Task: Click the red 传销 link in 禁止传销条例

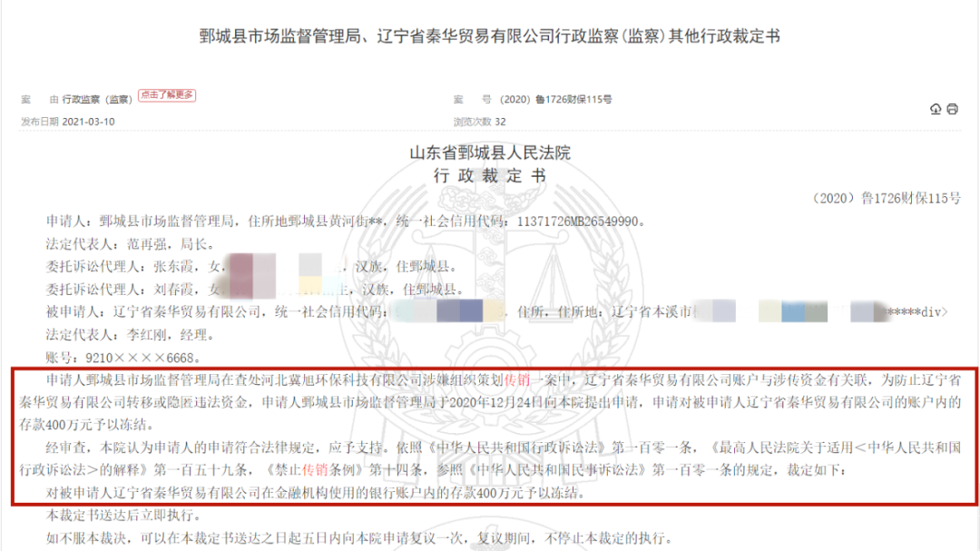Action: [316, 469]
